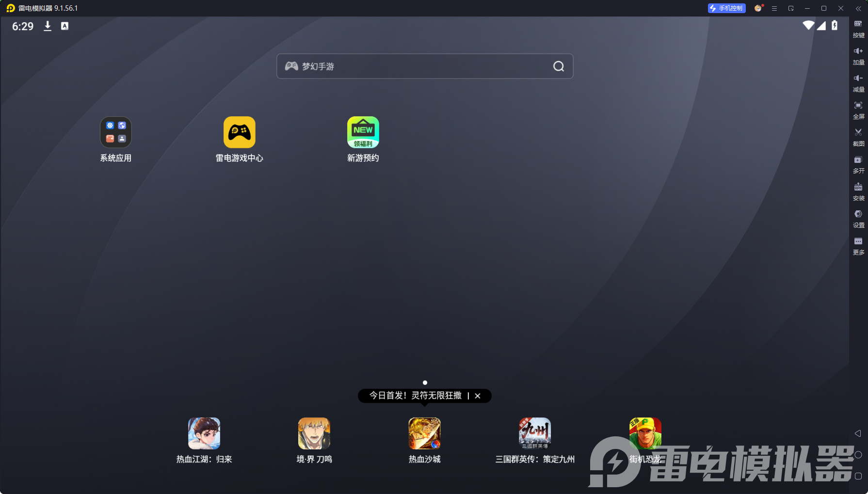The height and width of the screenshot is (494, 868).
Task: Click the home page indicator dot
Action: (x=425, y=382)
